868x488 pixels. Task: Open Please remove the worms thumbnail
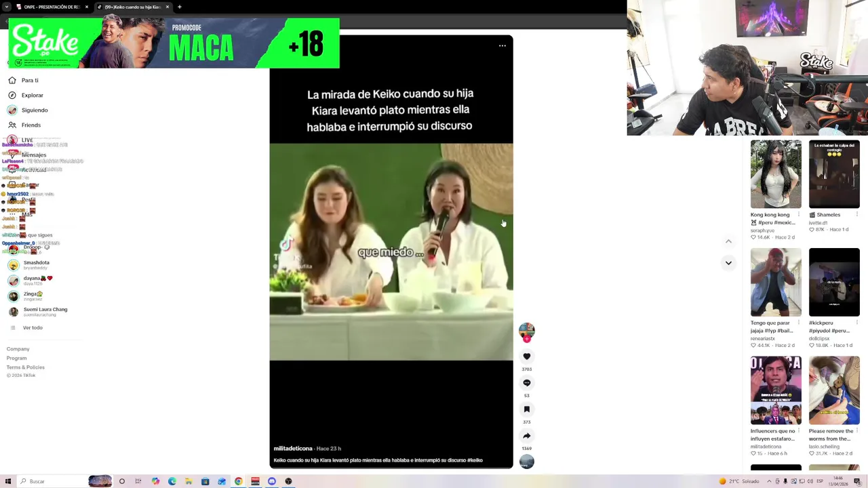(834, 390)
